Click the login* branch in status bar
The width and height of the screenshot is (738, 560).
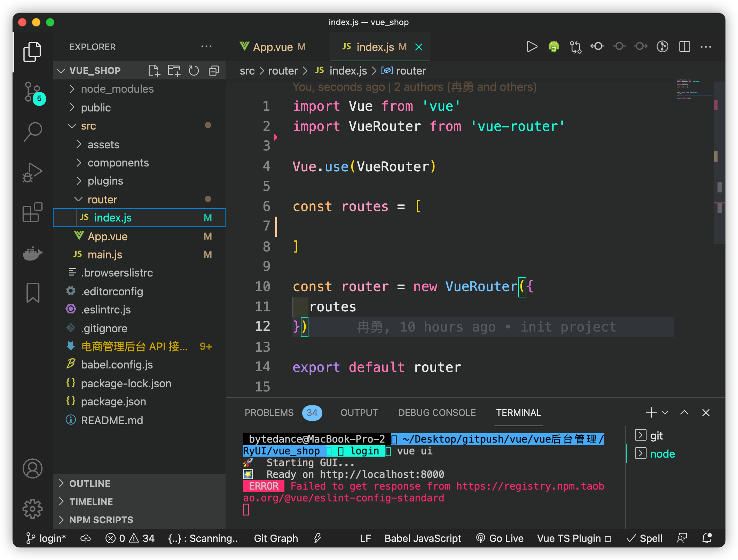click(46, 538)
